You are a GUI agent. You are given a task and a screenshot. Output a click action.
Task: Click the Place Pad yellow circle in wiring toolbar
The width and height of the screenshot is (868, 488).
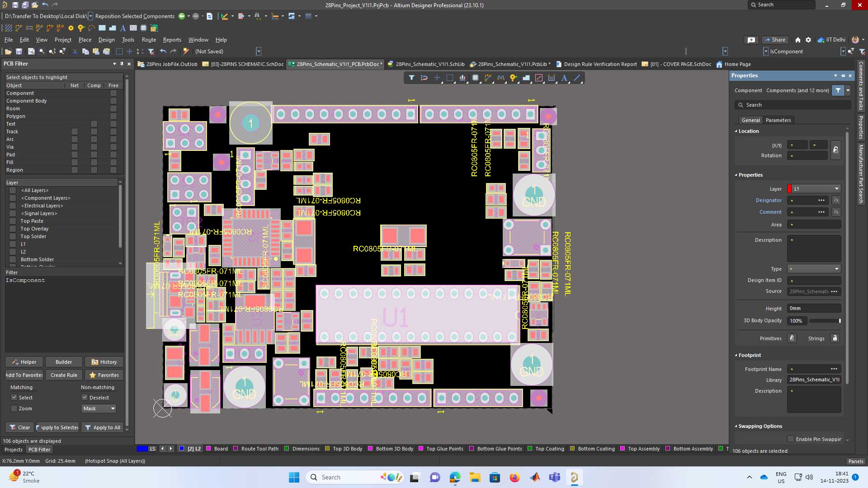(71, 28)
